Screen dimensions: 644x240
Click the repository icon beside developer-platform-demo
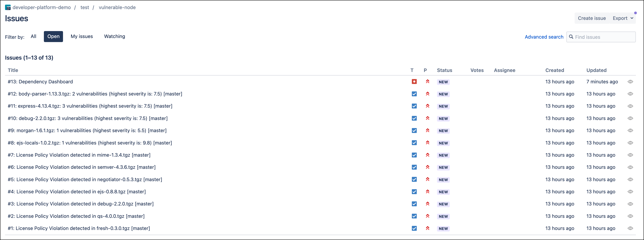(8, 8)
